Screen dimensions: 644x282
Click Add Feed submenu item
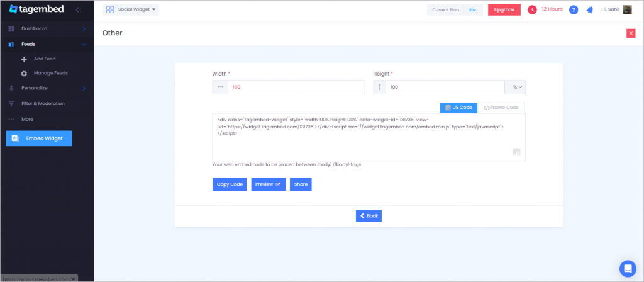(45, 59)
